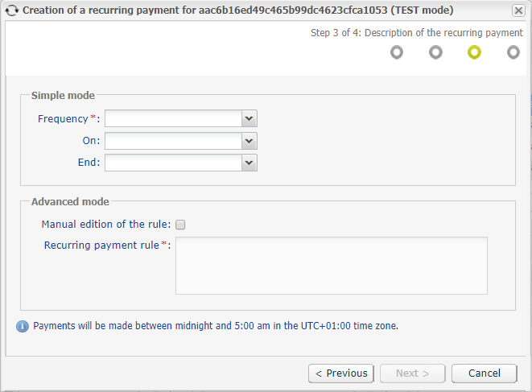The width and height of the screenshot is (532, 392).
Task: Open the On dropdown arrow
Action: click(250, 141)
